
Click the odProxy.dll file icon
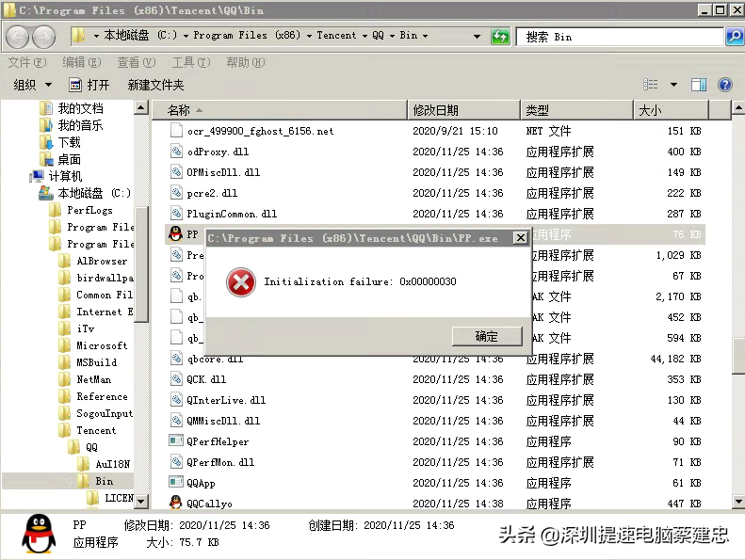176,151
